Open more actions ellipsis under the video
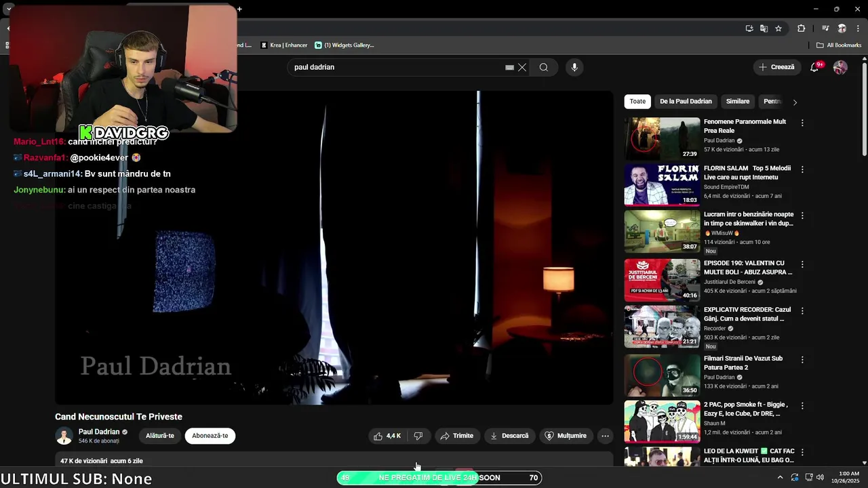 pos(605,436)
